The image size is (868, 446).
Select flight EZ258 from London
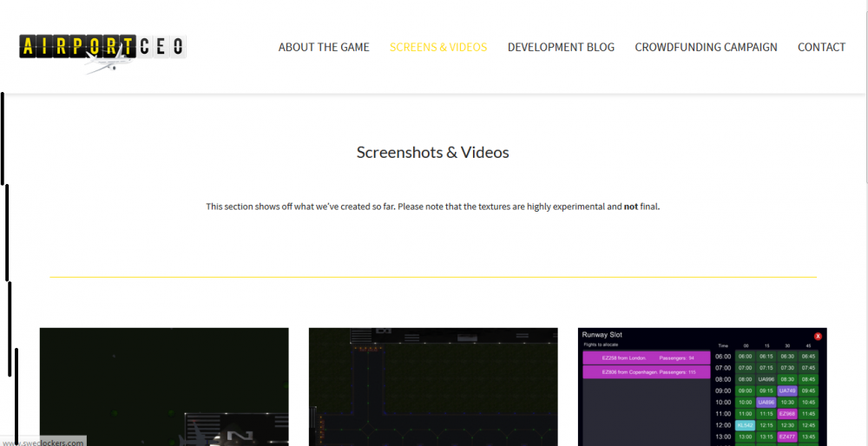[x=647, y=357]
